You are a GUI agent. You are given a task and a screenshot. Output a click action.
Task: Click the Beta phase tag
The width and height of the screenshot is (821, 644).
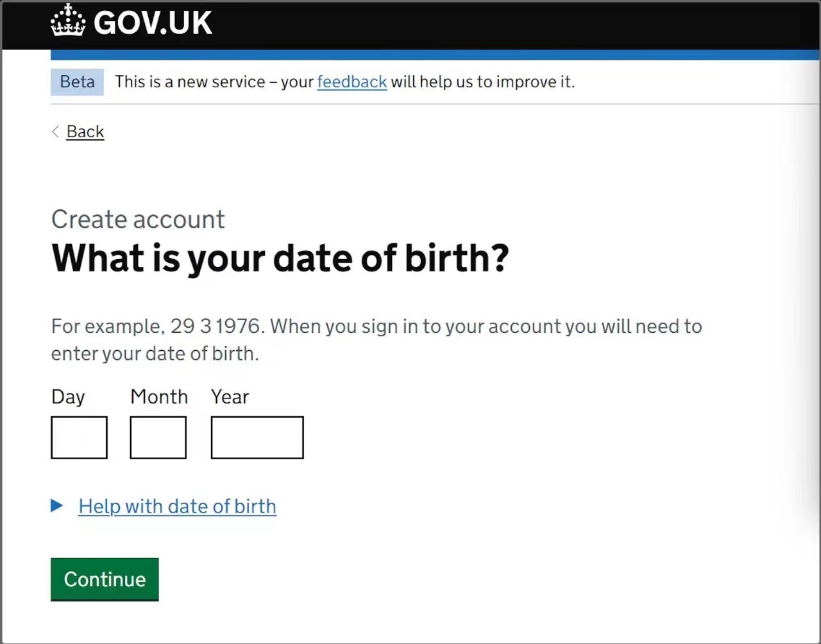(x=77, y=82)
